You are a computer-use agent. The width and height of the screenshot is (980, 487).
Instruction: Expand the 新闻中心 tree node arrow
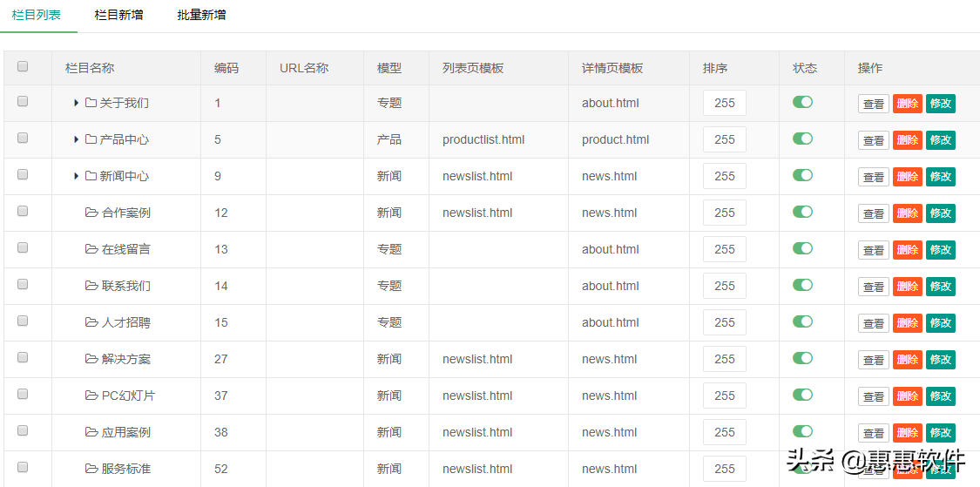pyautogui.click(x=77, y=176)
